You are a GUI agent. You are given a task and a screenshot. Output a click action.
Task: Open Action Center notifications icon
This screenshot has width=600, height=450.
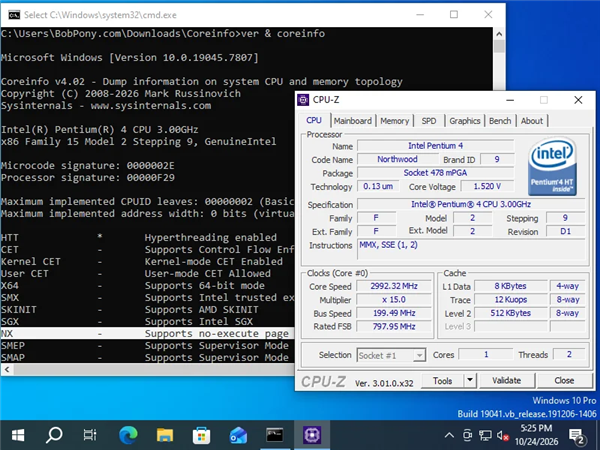click(x=577, y=436)
